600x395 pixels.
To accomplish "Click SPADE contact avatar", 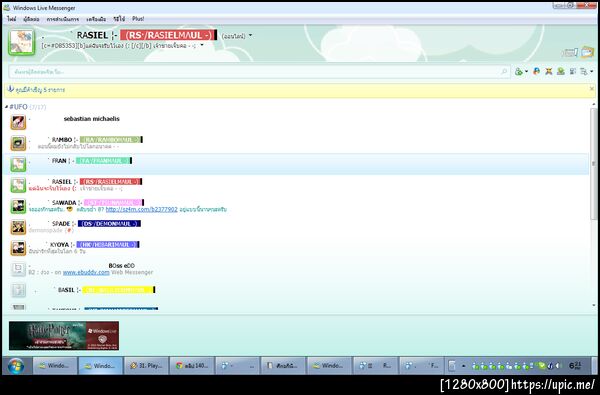I will point(18,227).
